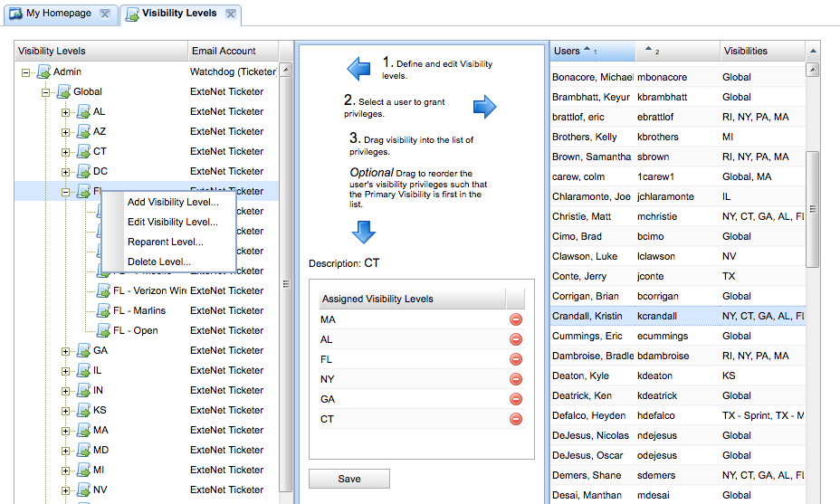Click the red remove icon for CT

click(x=516, y=419)
